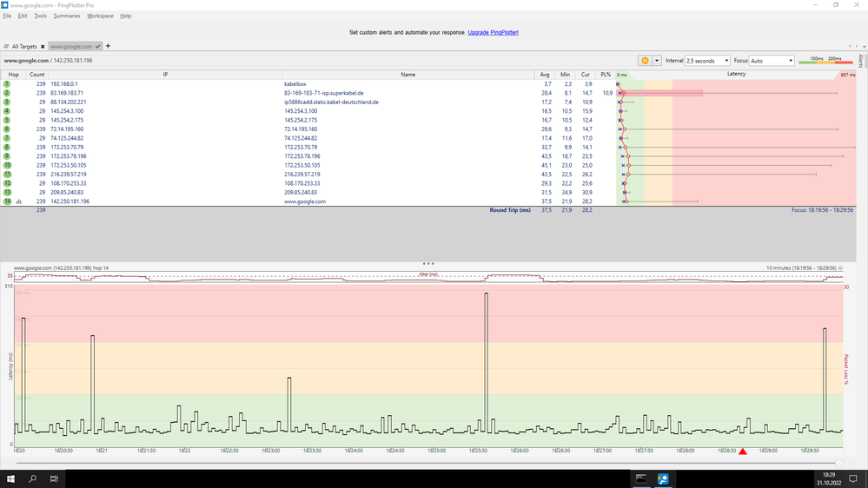The height and width of the screenshot is (488, 868).
Task: Toggle the hop 14 timeline graph icon
Action: (x=19, y=201)
